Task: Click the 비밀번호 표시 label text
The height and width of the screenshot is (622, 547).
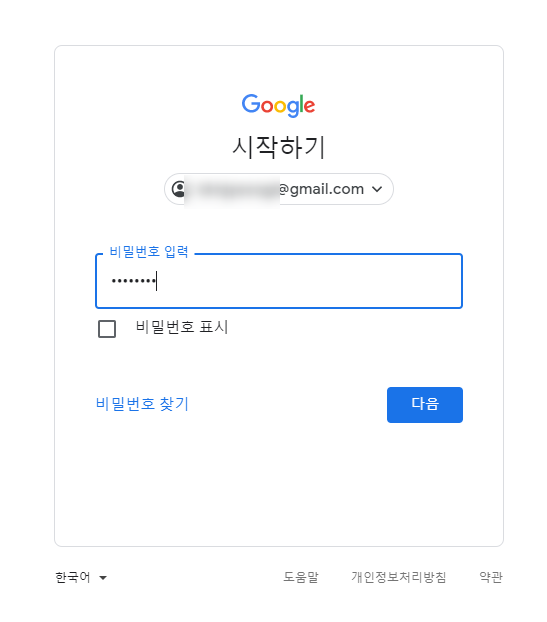Action: 182,327
